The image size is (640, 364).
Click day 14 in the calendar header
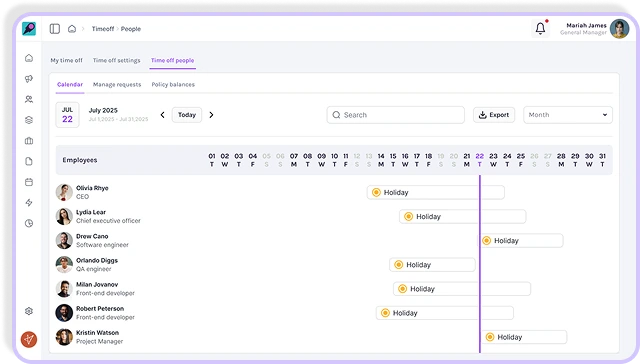381,160
